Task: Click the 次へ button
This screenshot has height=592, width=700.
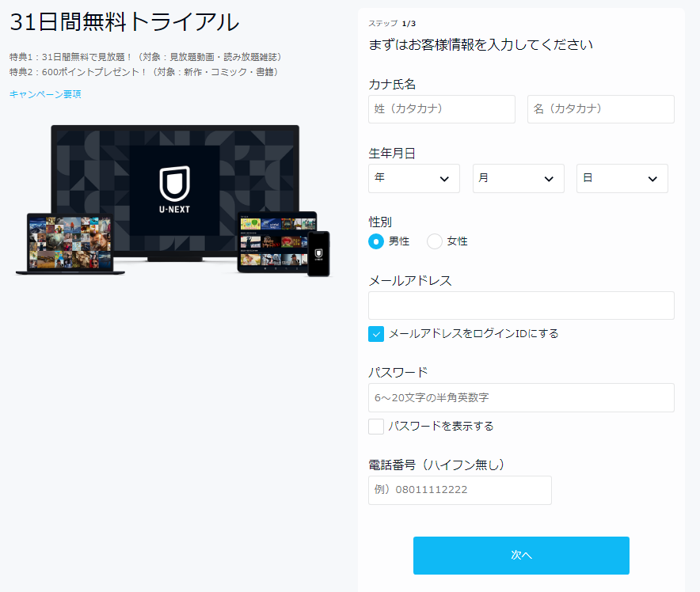Action: tap(521, 556)
